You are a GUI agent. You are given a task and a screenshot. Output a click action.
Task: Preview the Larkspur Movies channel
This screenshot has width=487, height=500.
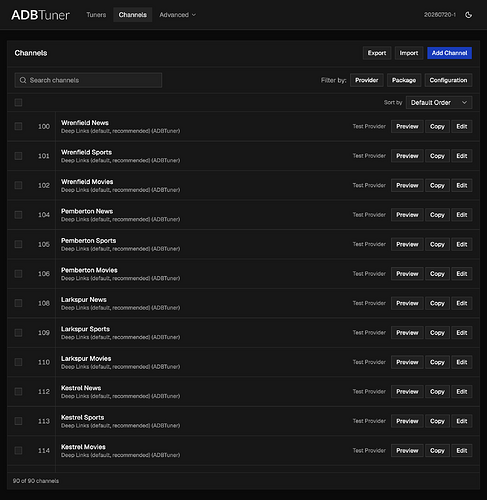pos(407,362)
